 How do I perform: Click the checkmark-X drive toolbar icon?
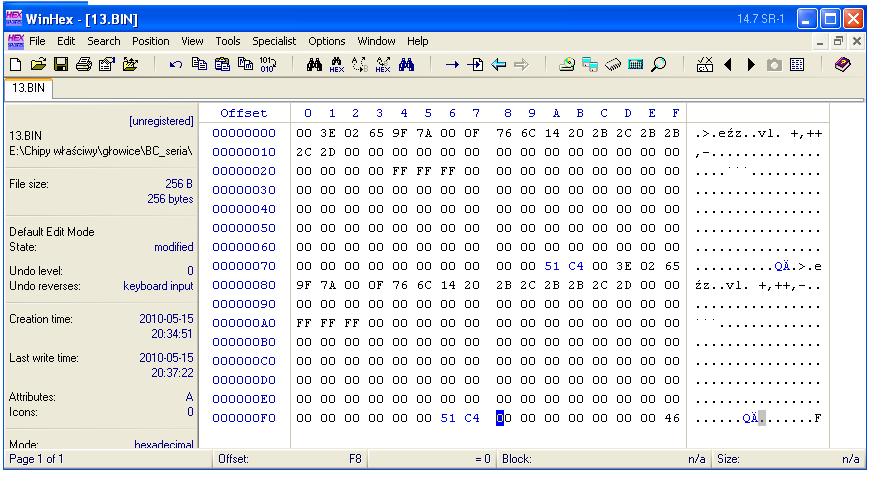click(x=704, y=64)
